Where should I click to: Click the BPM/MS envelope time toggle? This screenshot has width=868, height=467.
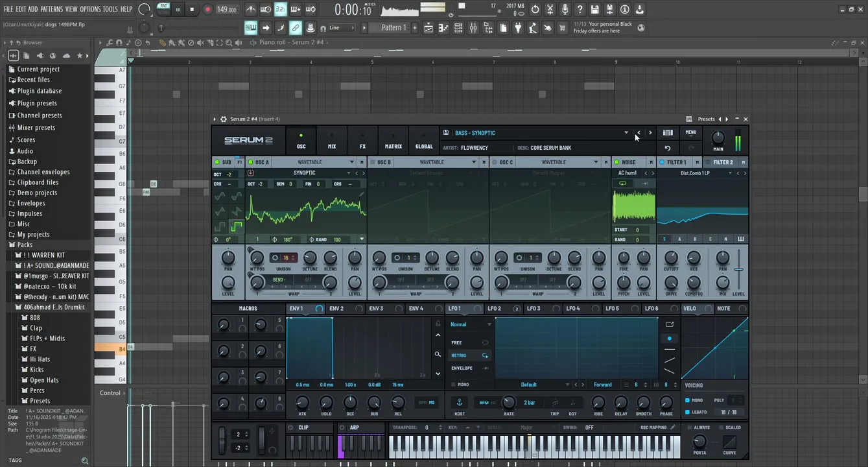pos(427,403)
